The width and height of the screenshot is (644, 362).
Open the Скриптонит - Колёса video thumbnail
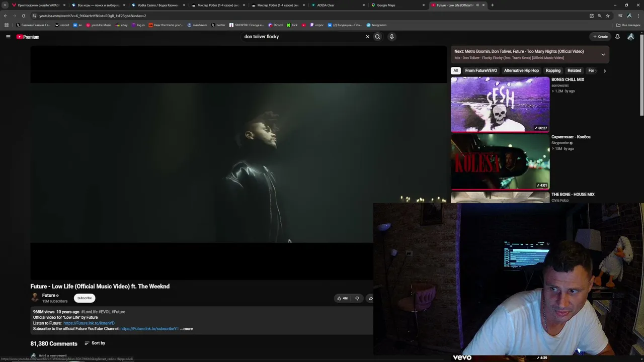(x=500, y=161)
